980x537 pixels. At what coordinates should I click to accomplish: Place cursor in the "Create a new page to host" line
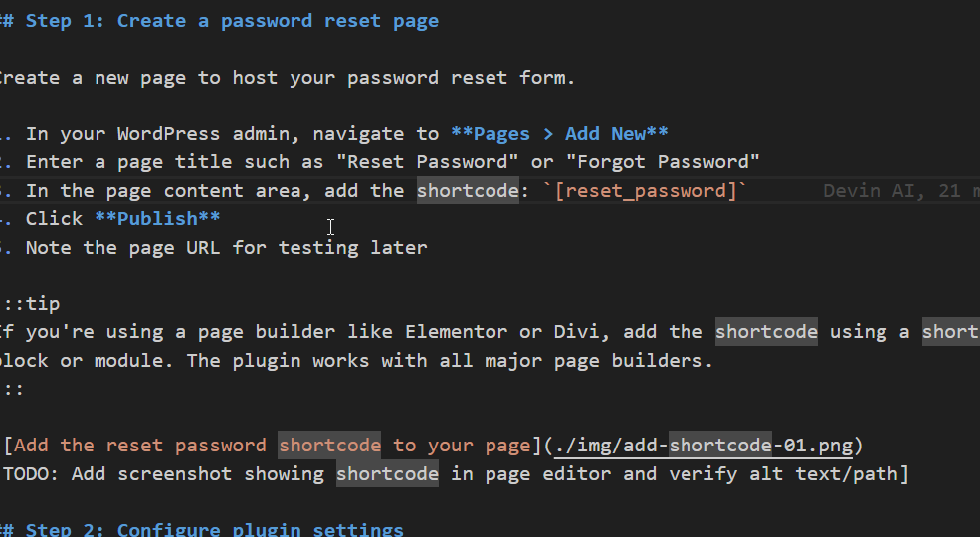[x=289, y=78]
